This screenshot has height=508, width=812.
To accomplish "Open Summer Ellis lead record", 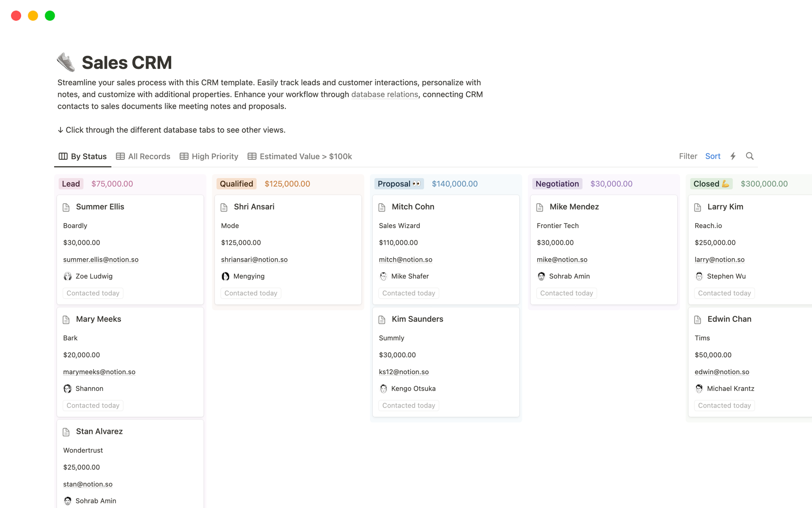I will (100, 207).
